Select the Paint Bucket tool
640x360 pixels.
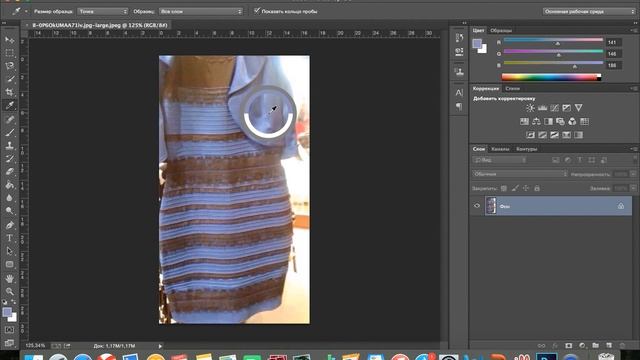(x=9, y=184)
